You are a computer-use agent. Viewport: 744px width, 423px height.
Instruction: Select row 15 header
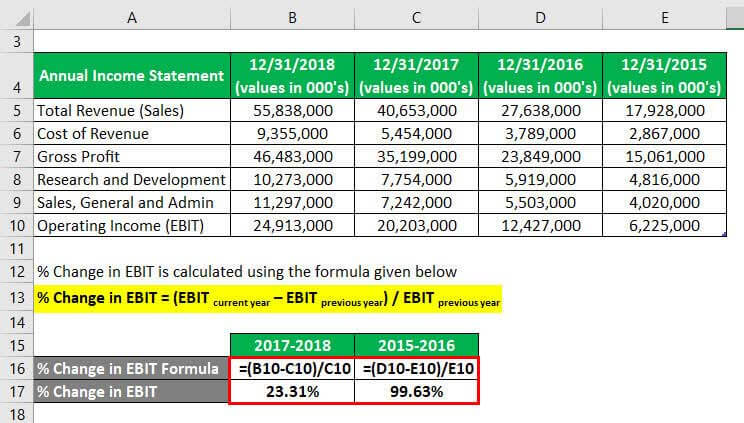17,346
